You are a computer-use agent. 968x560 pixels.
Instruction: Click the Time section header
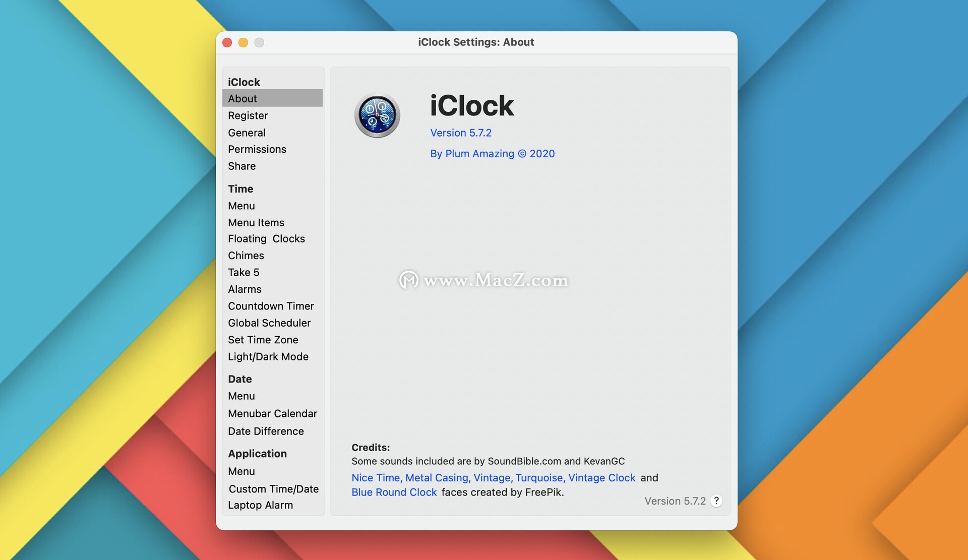click(240, 189)
